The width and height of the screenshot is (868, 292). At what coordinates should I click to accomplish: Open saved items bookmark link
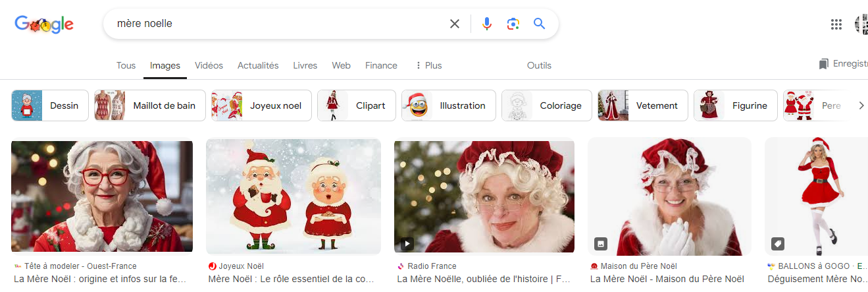coord(842,64)
